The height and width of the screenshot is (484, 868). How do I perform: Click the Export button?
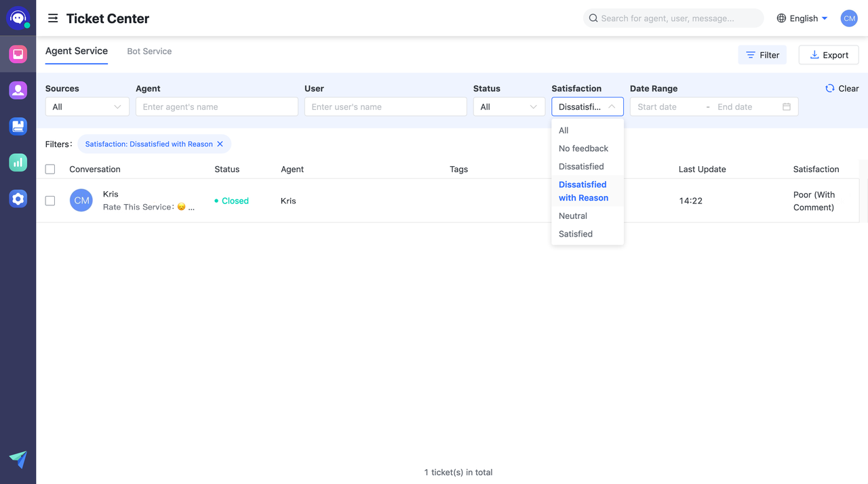829,55
